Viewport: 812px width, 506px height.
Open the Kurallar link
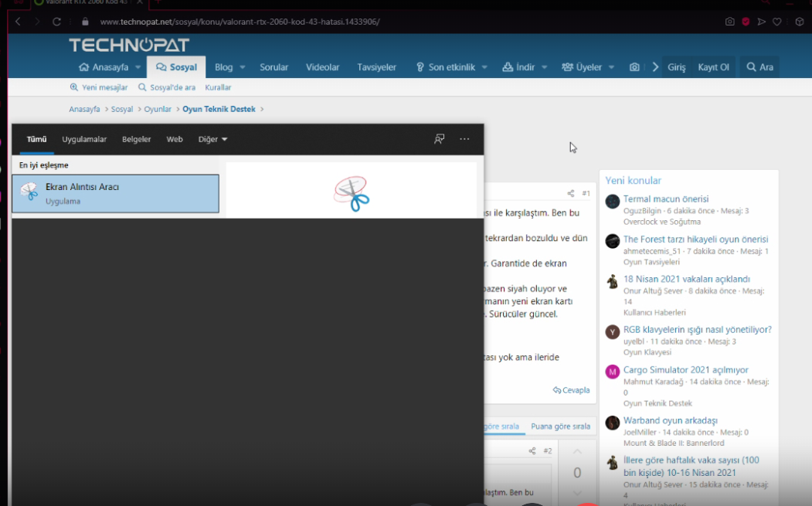click(x=218, y=87)
